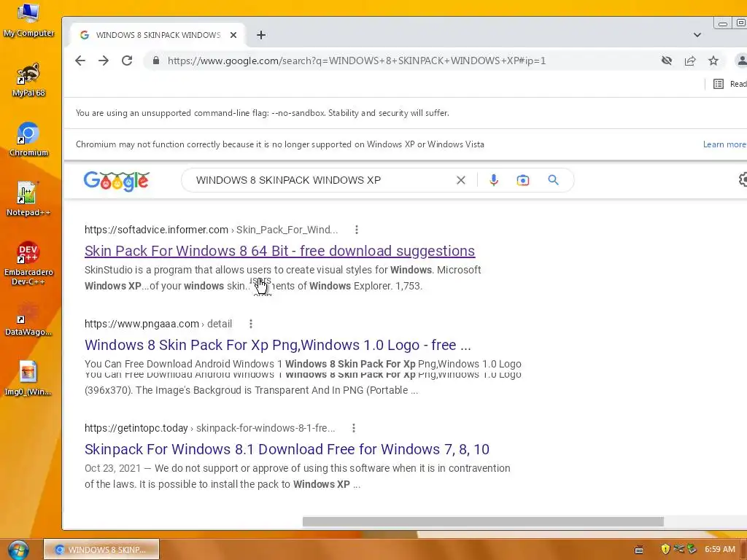The height and width of the screenshot is (560, 747).
Task: Click the security shield tray icon
Action: [665, 550]
